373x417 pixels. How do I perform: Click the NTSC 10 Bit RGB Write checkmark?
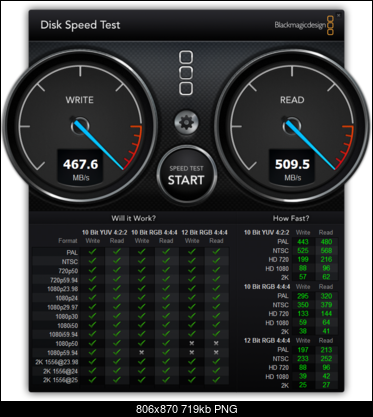pos(142,261)
